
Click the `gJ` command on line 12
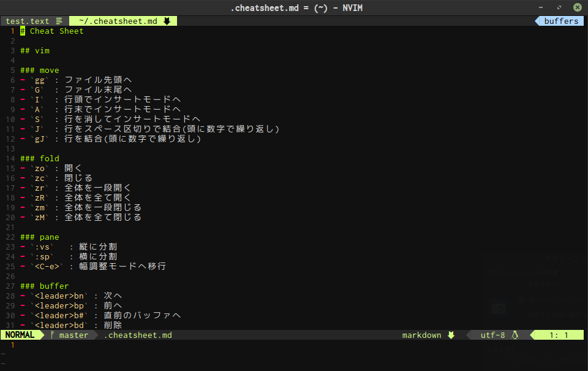pyautogui.click(x=40, y=139)
